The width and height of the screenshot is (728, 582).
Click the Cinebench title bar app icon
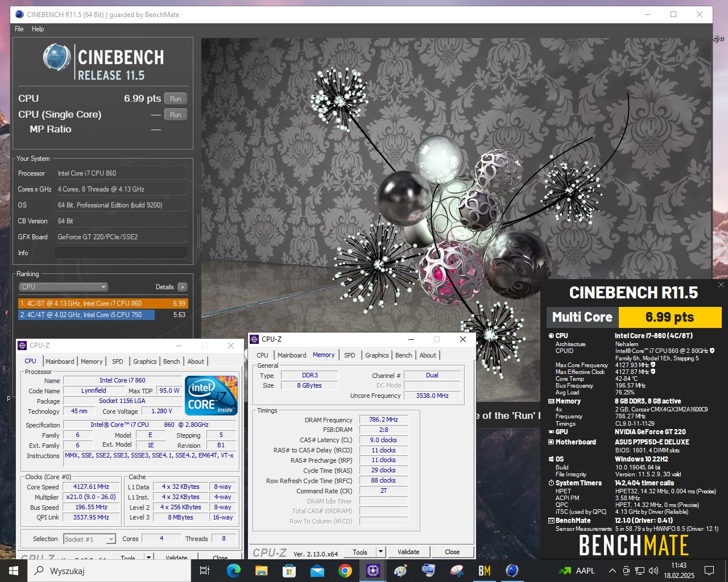click(x=19, y=14)
